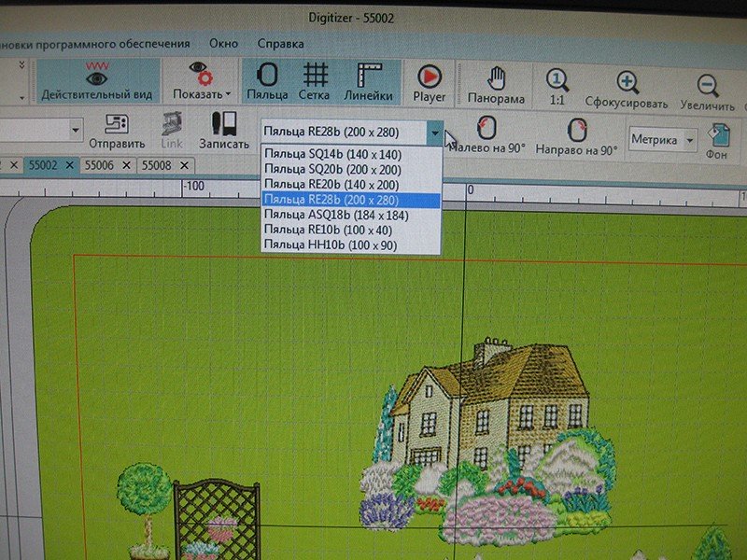Screen dimensions: 747x560
Task: Click the Сфокусировать zoom tool
Action: pos(627,90)
